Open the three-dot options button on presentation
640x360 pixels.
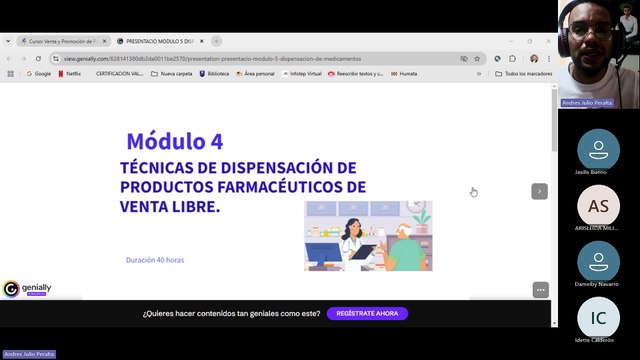tap(541, 290)
